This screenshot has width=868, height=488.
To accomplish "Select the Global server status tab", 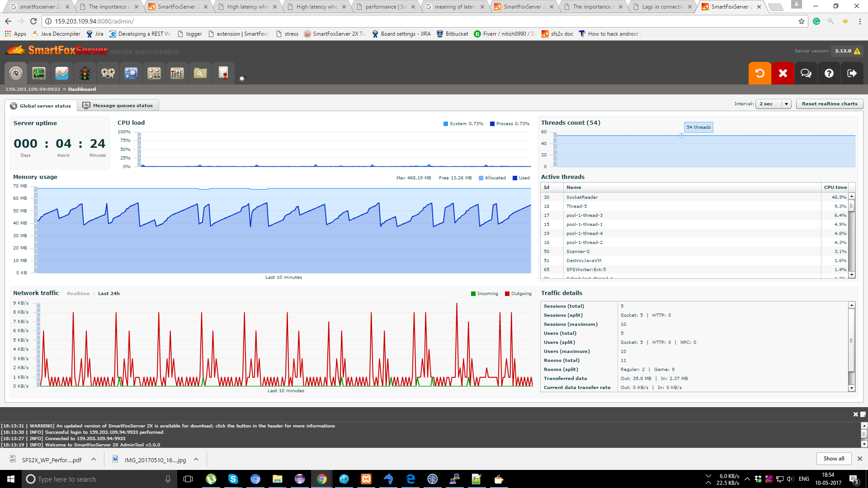I will pyautogui.click(x=41, y=106).
